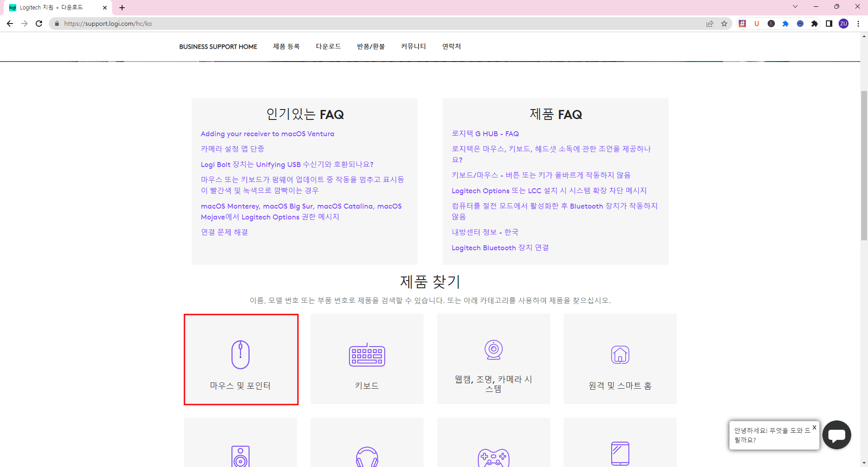
Task: Bookmark this page with the star icon
Action: point(724,24)
